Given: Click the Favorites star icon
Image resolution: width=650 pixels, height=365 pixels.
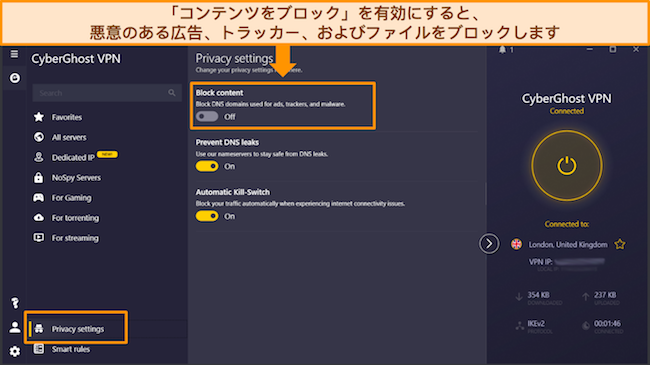Looking at the screenshot, I should tap(39, 117).
